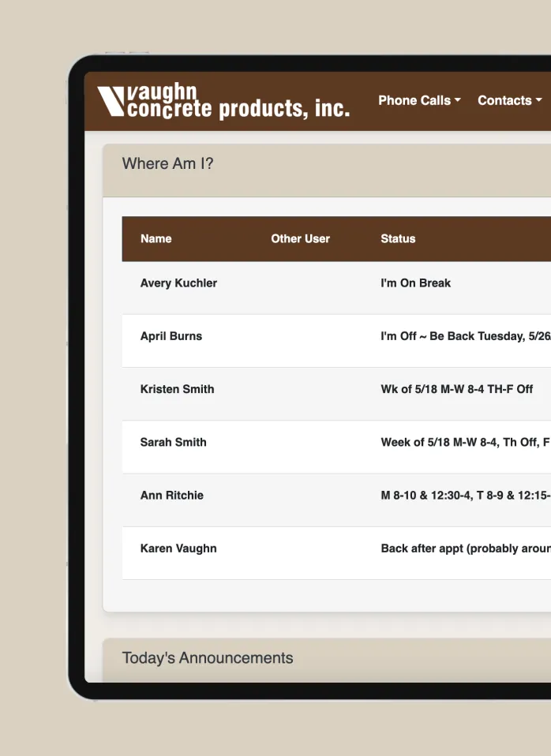Select Kristen Smith in the table

(177, 389)
